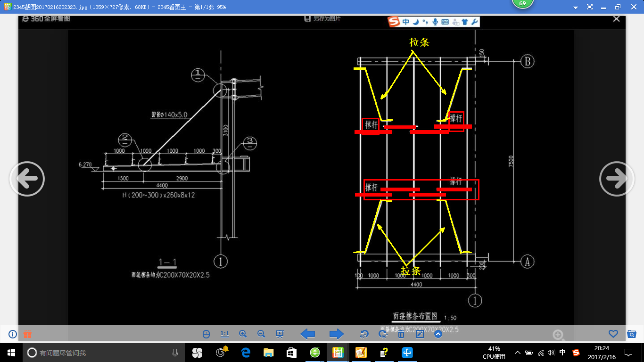Open the edit/resize icon in the bottom toolbar
Image resolution: width=644 pixels, height=362 pixels.
420,334
